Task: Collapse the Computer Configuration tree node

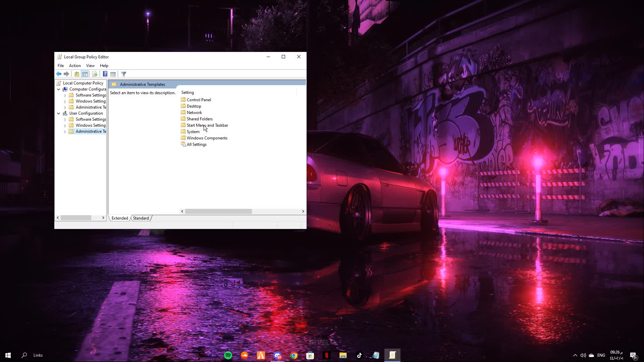Action: [59, 89]
